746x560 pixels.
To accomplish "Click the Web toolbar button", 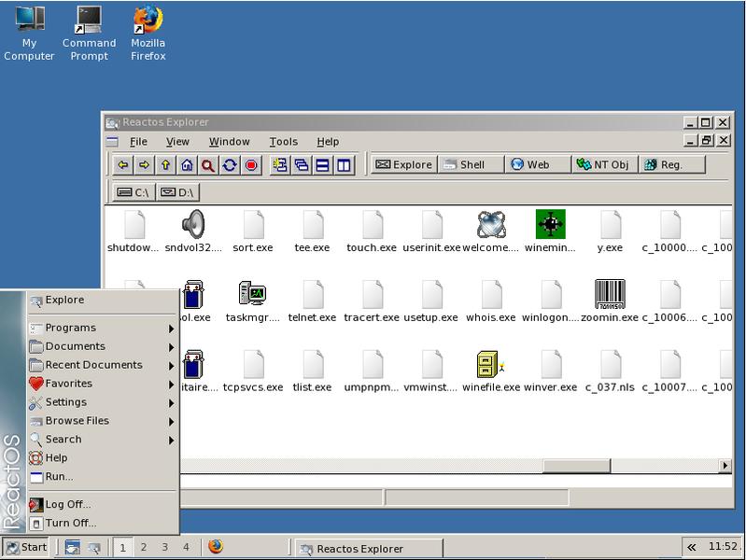I will tap(538, 164).
